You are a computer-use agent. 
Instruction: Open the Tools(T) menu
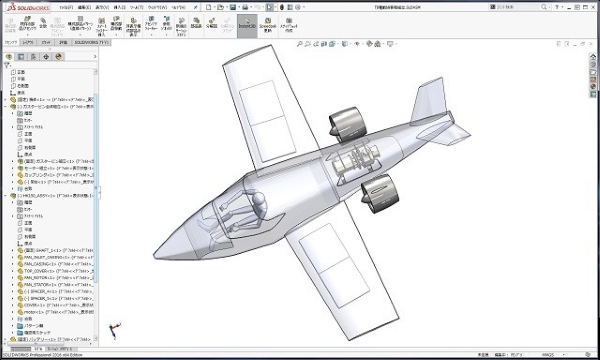click(x=136, y=7)
